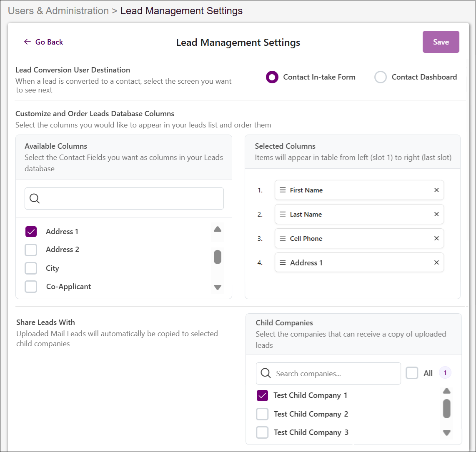
Task: Click the drag handle for Address 1
Action: [x=283, y=262]
